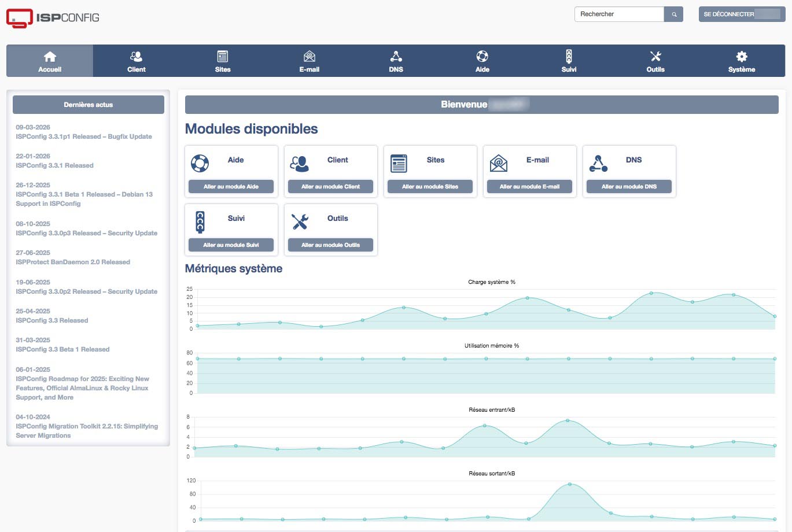Click Aller au module DNS button
This screenshot has width=792, height=532.
point(629,187)
